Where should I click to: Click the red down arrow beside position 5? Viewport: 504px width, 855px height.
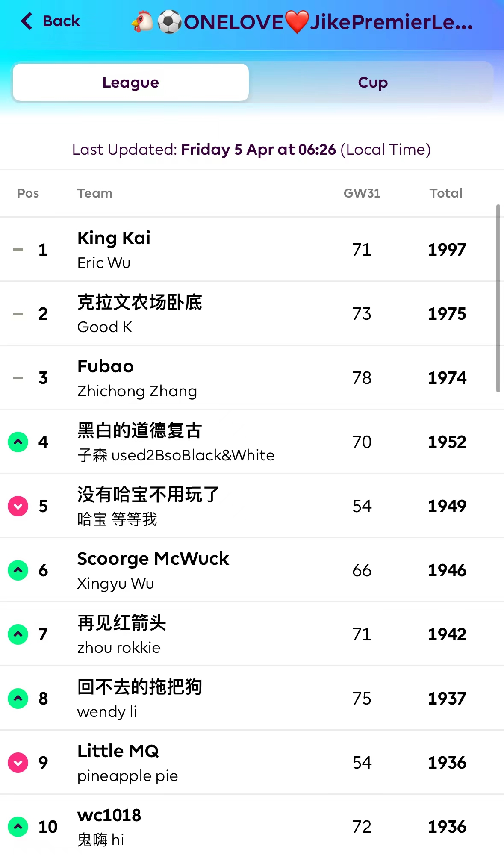coord(18,506)
